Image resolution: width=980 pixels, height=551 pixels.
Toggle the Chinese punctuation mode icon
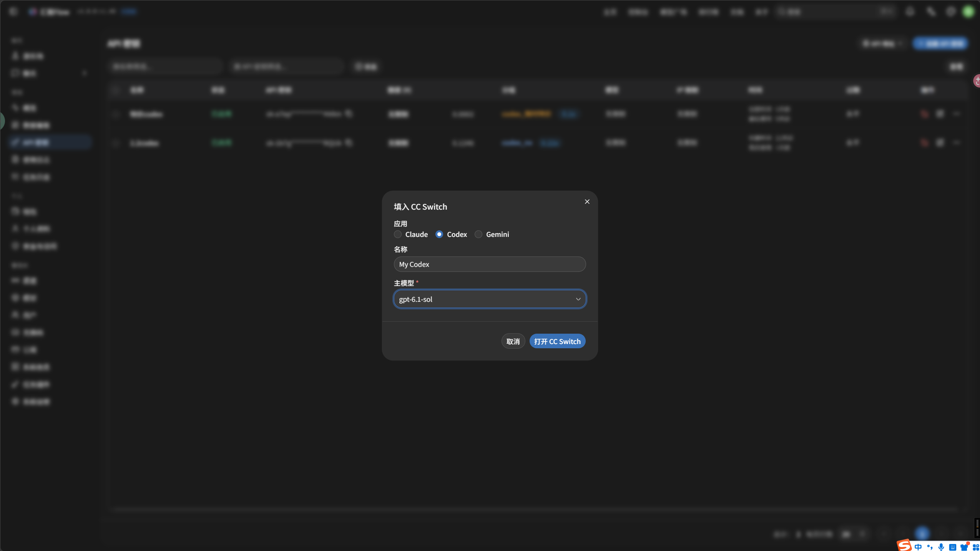930,547
